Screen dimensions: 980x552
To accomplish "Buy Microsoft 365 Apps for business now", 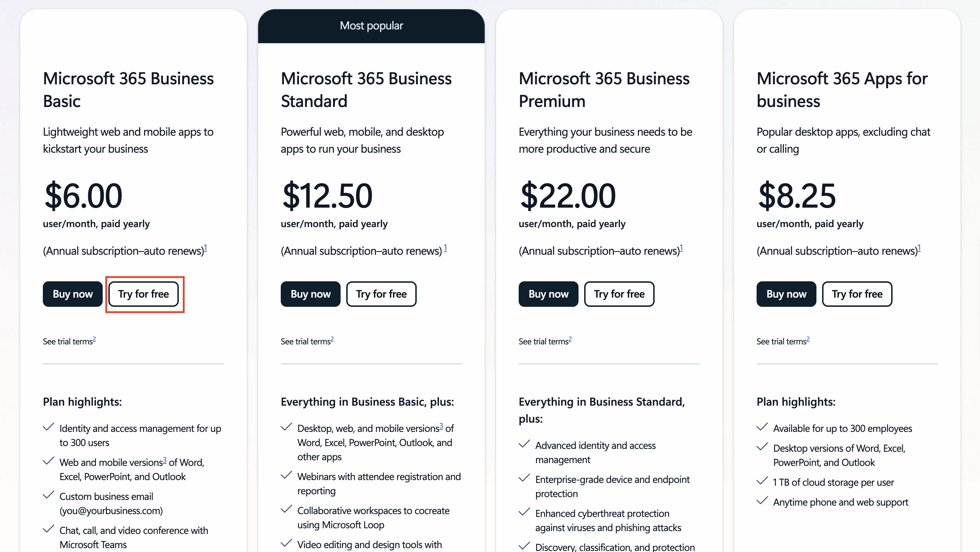I will tap(786, 293).
